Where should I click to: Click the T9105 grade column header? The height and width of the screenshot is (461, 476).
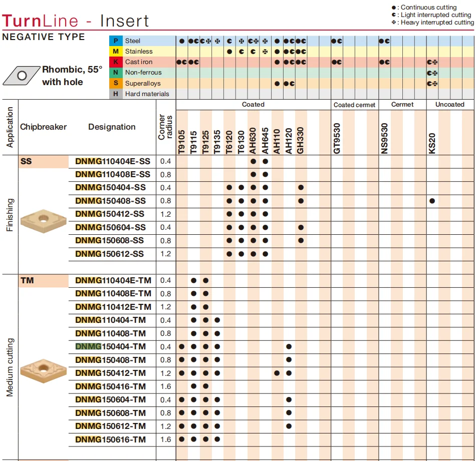coord(181,142)
